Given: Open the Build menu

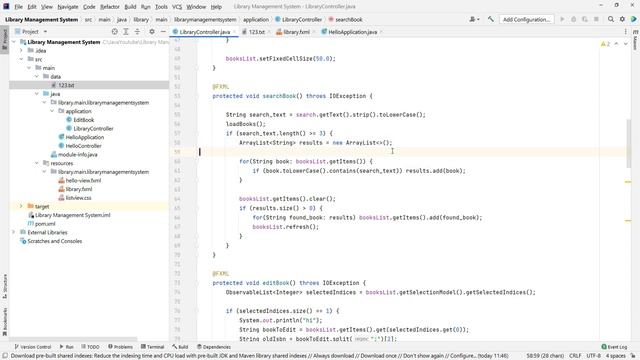Looking at the screenshot, I should click(130, 7).
